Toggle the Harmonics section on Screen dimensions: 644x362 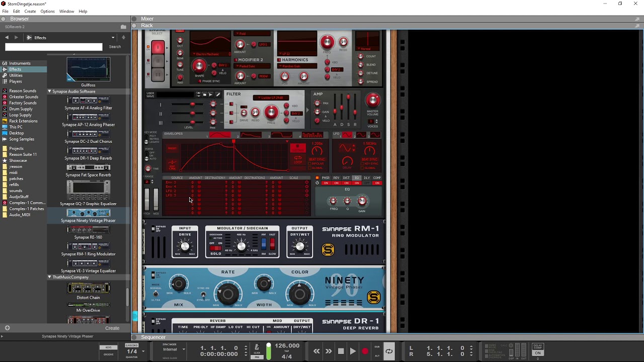(x=278, y=60)
